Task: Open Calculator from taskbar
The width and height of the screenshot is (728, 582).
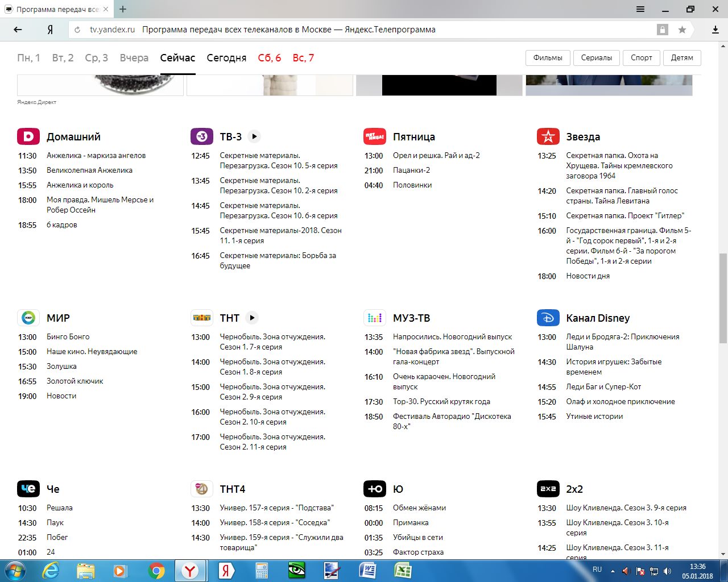Action: click(x=262, y=571)
